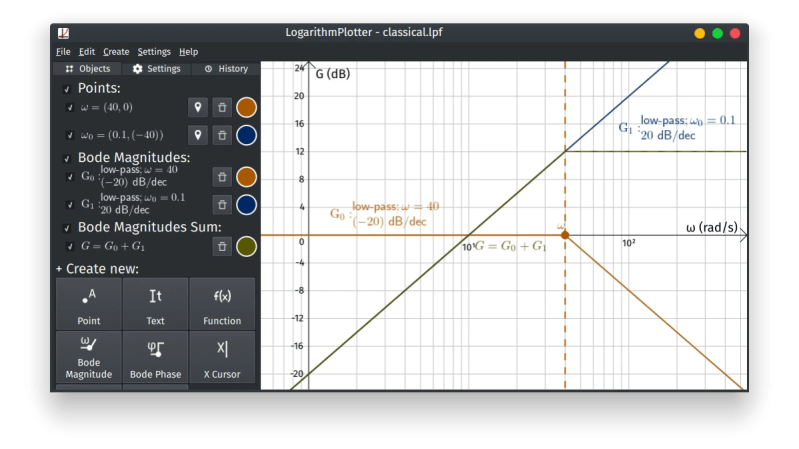Switch to the Objects tab
The image size is (799, 449).
click(88, 69)
